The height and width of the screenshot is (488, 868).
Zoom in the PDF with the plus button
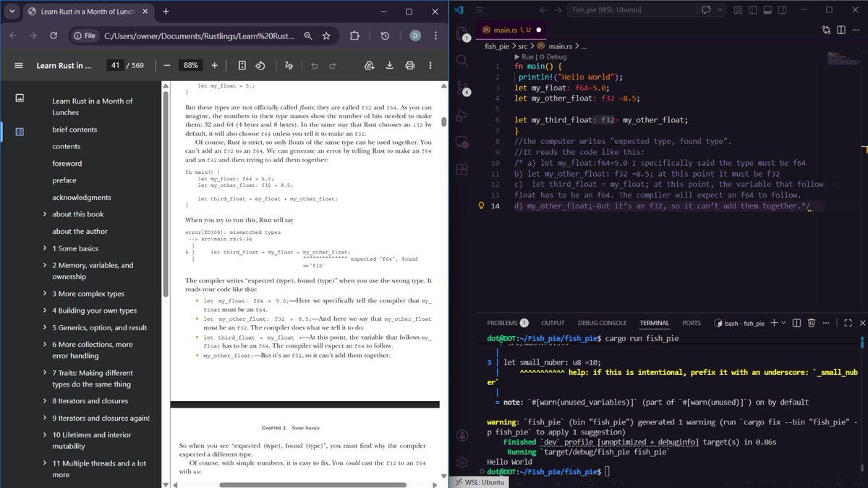[x=214, y=65]
